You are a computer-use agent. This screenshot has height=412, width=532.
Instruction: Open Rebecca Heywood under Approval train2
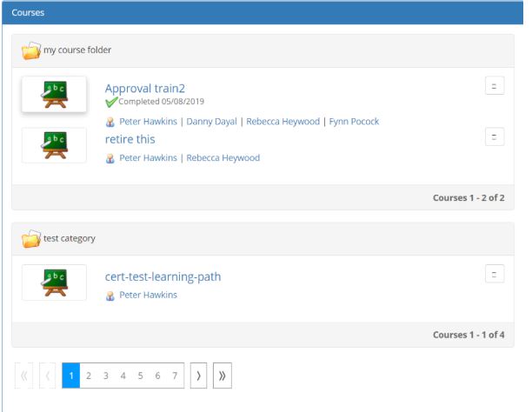(283, 122)
